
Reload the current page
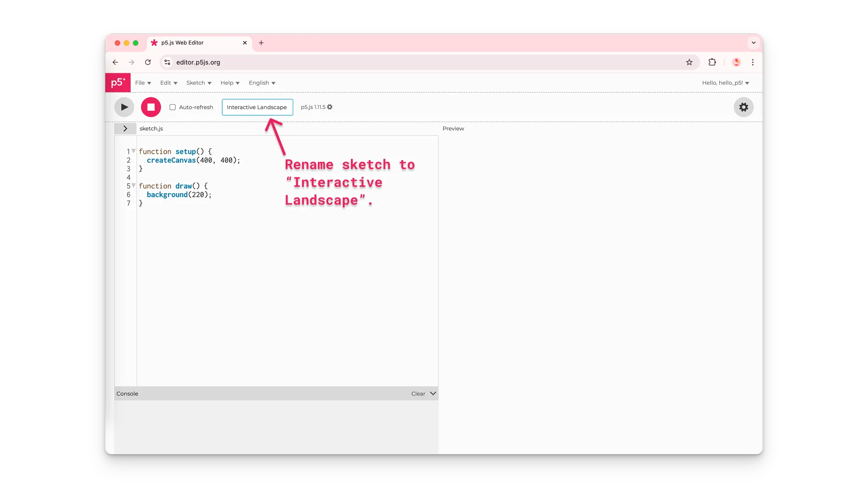pyautogui.click(x=148, y=62)
